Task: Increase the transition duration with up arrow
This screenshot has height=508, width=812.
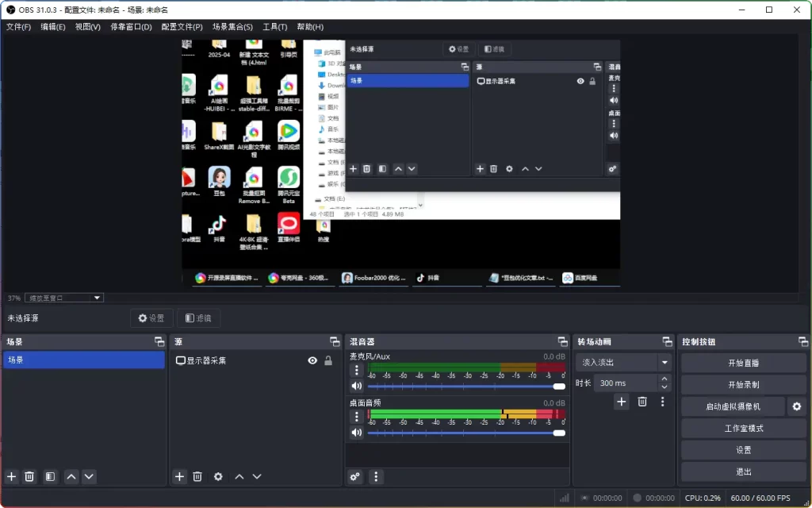Action: [x=665, y=379]
